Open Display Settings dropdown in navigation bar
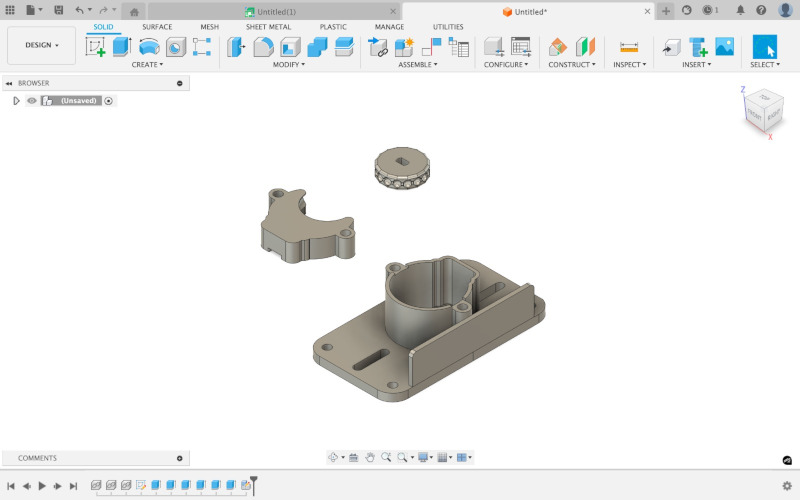Viewport: 800px width, 500px height. (x=426, y=457)
